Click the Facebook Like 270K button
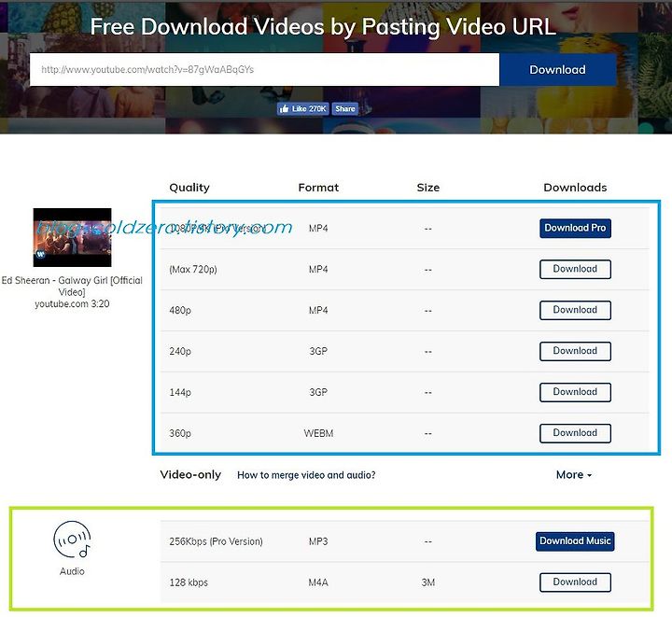This screenshot has height=617, width=672. tap(303, 109)
